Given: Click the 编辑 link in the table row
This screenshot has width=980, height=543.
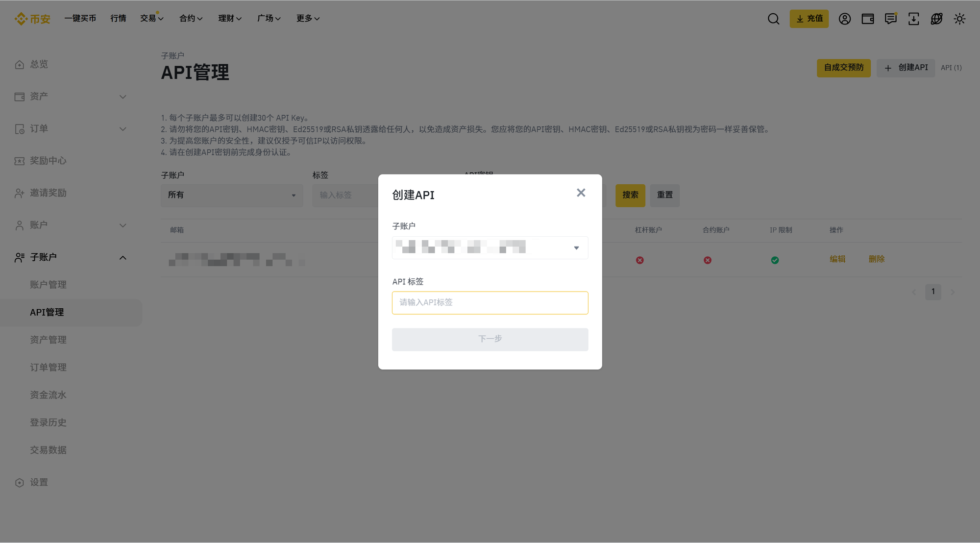Looking at the screenshot, I should click(838, 259).
